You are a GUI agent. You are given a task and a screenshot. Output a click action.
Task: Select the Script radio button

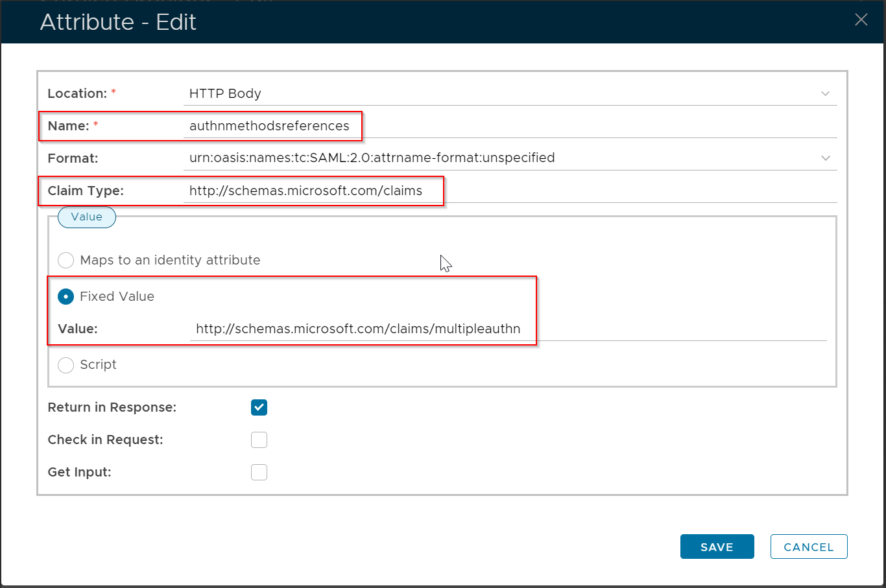click(66, 365)
